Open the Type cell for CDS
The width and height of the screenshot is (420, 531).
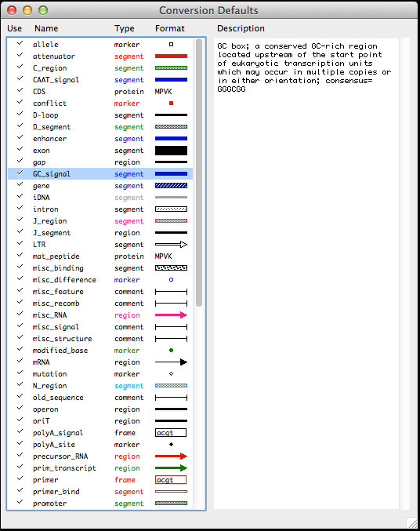tap(129, 92)
